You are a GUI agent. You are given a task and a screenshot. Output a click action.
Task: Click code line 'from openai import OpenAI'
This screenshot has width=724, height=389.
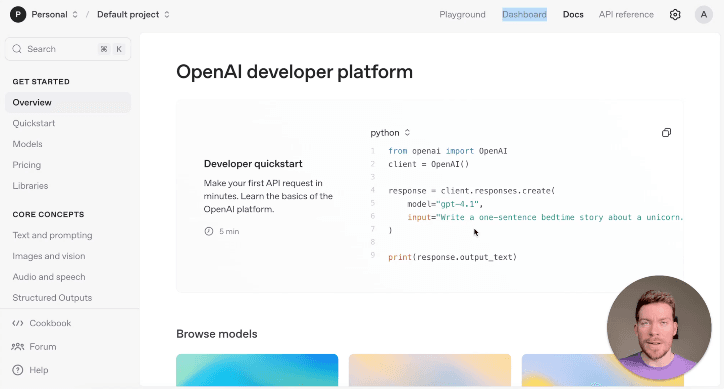[x=447, y=151]
